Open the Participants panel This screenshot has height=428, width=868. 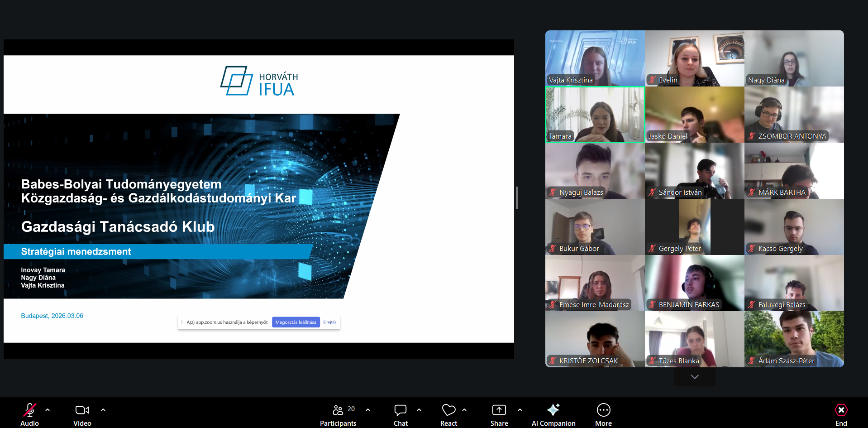tap(338, 411)
